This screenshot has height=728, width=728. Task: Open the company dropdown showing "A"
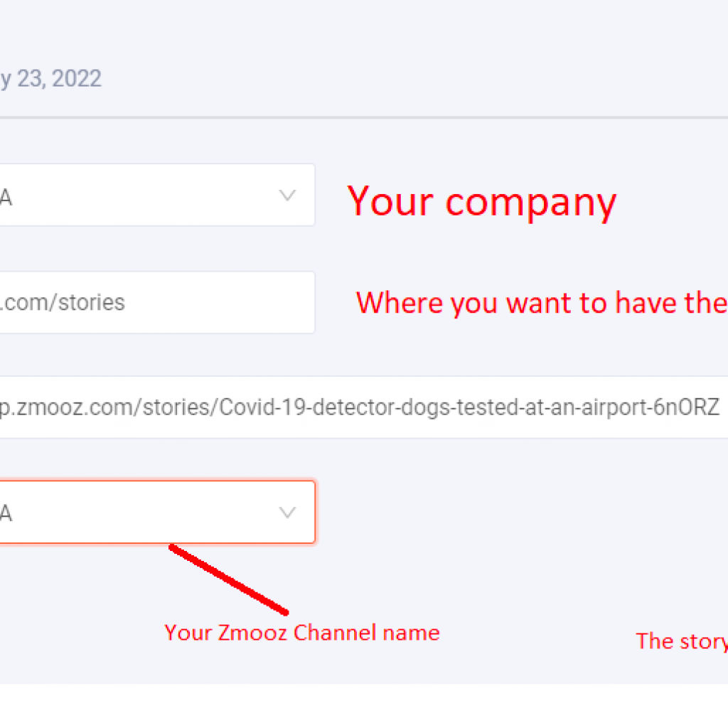pyautogui.click(x=157, y=195)
